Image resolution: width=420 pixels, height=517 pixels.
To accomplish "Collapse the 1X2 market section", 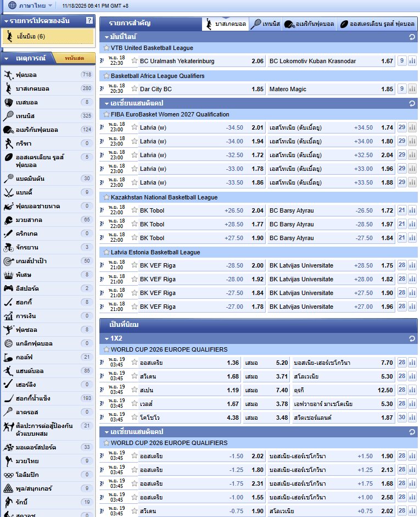I will click(107, 338).
